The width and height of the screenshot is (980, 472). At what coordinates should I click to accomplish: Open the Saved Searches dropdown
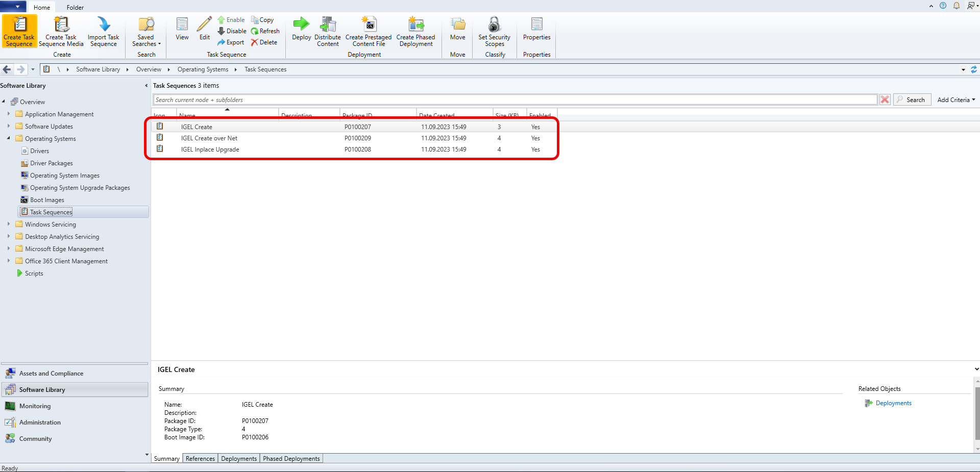point(146,31)
